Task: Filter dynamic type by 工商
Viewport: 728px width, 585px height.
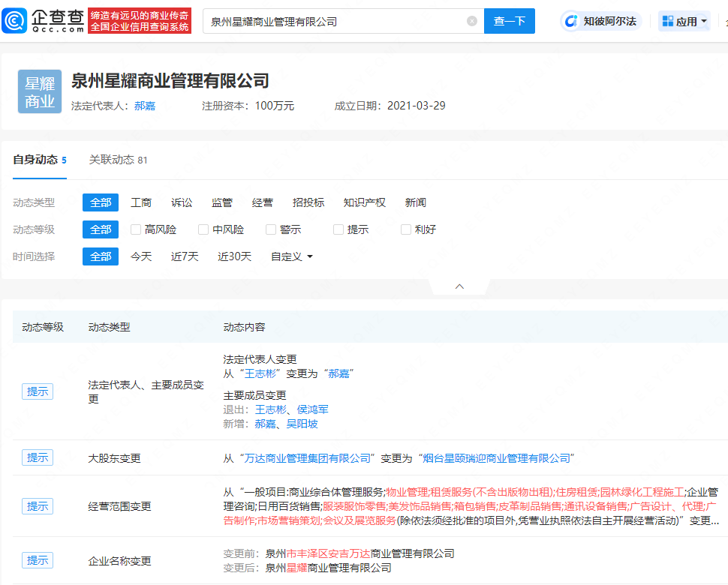Action: click(141, 202)
